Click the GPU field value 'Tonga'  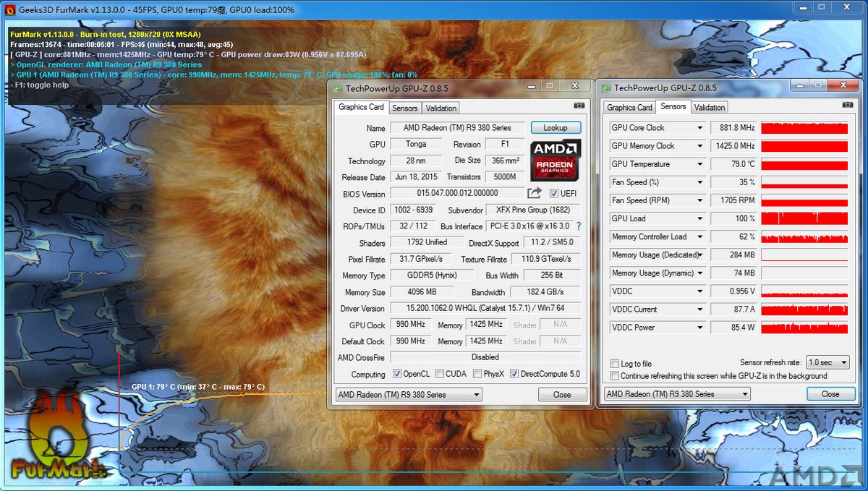[x=416, y=145]
